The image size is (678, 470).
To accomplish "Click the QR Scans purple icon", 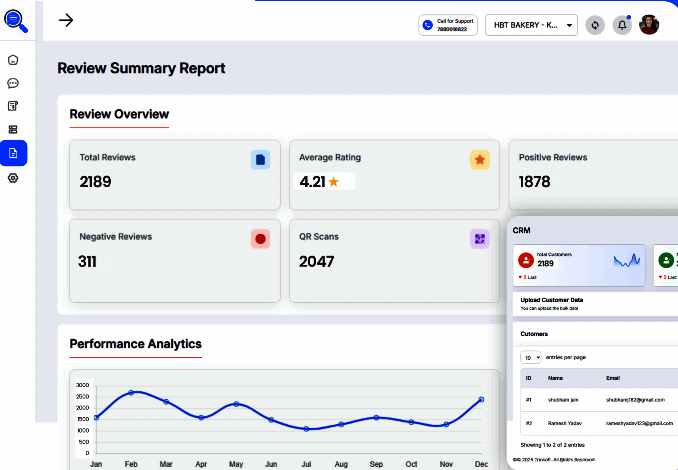I will [x=480, y=239].
